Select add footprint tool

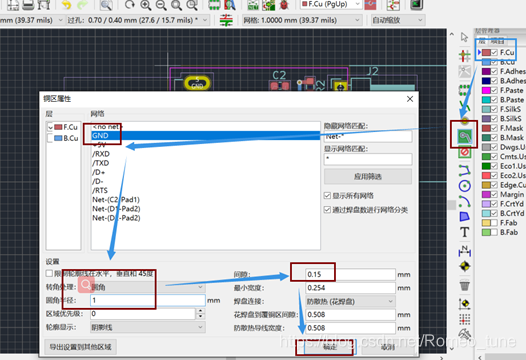click(x=465, y=90)
